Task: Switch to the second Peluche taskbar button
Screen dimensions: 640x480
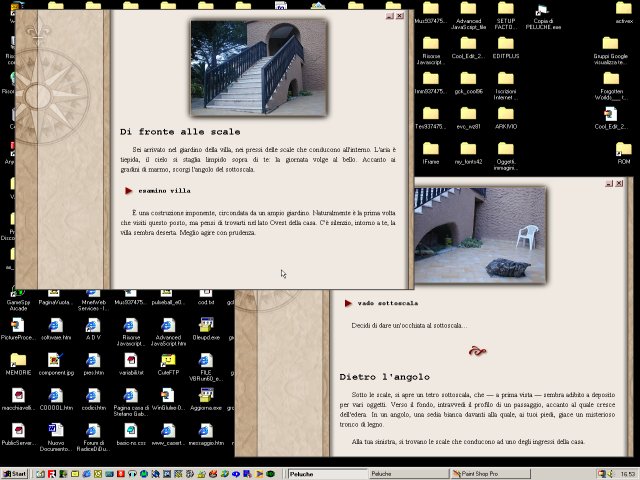Action: tap(408, 474)
